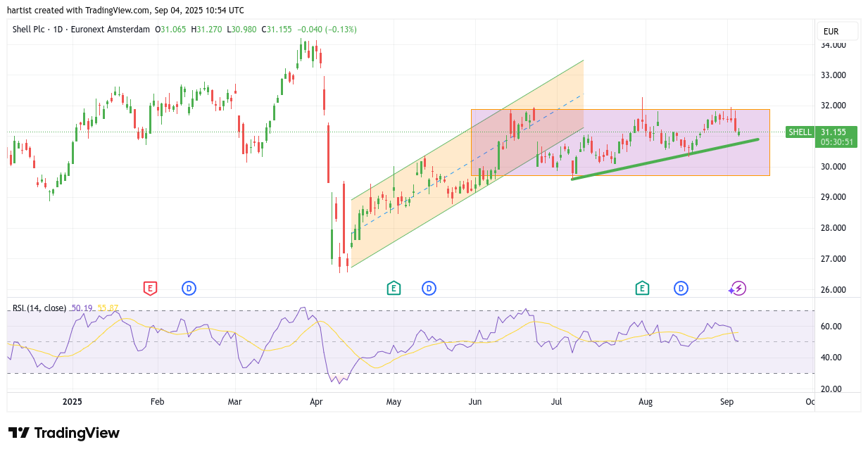
Task: Click the −0.040 (−0.13%) change value
Action: (327, 30)
